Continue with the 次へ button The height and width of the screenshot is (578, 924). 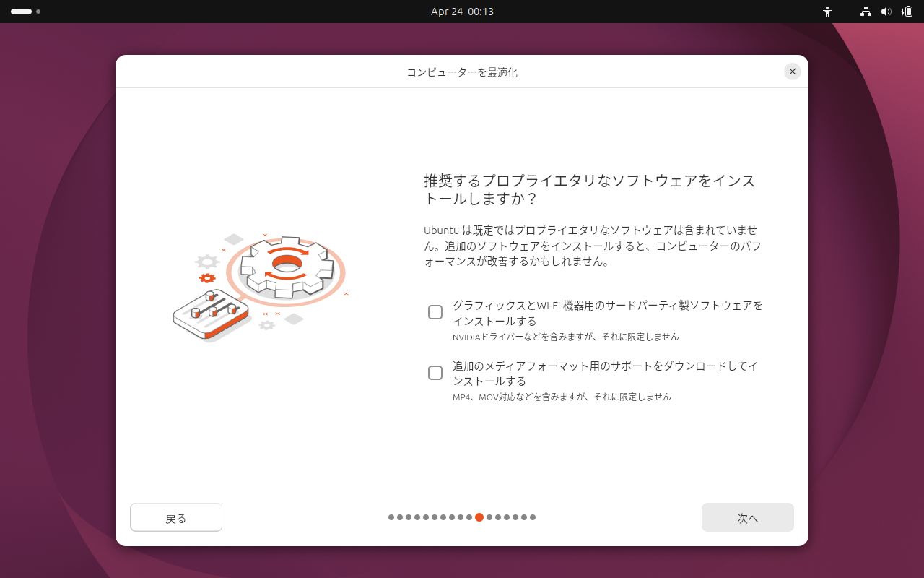coord(748,517)
